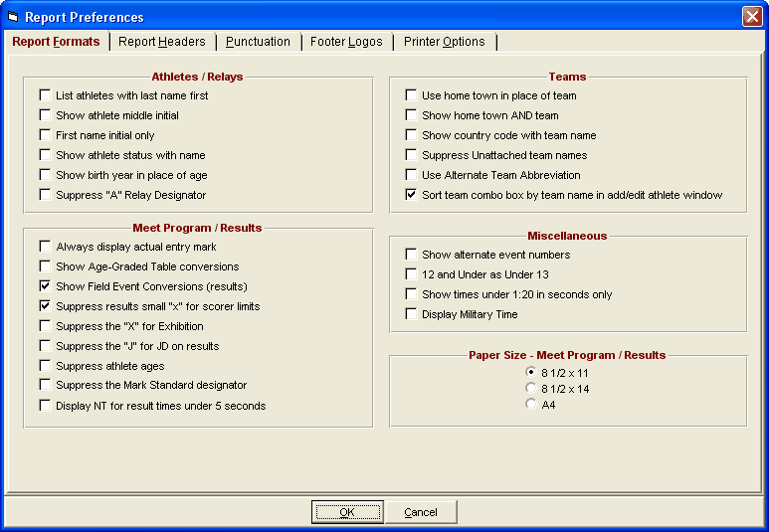Image resolution: width=769 pixels, height=532 pixels.
Task: Open the Punctuation tab
Action: tap(258, 42)
